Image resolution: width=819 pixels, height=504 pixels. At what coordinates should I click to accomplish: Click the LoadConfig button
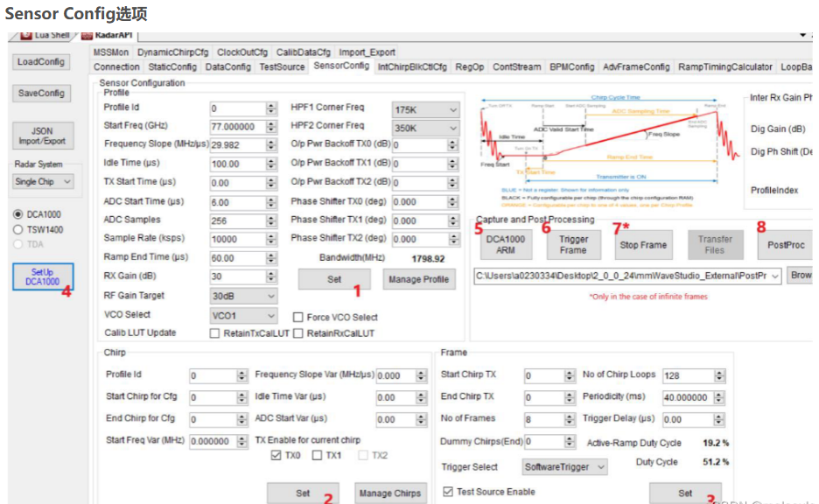41,61
